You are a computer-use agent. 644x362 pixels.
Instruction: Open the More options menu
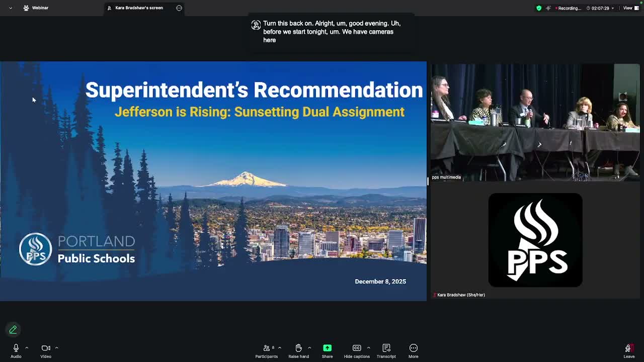(x=413, y=348)
